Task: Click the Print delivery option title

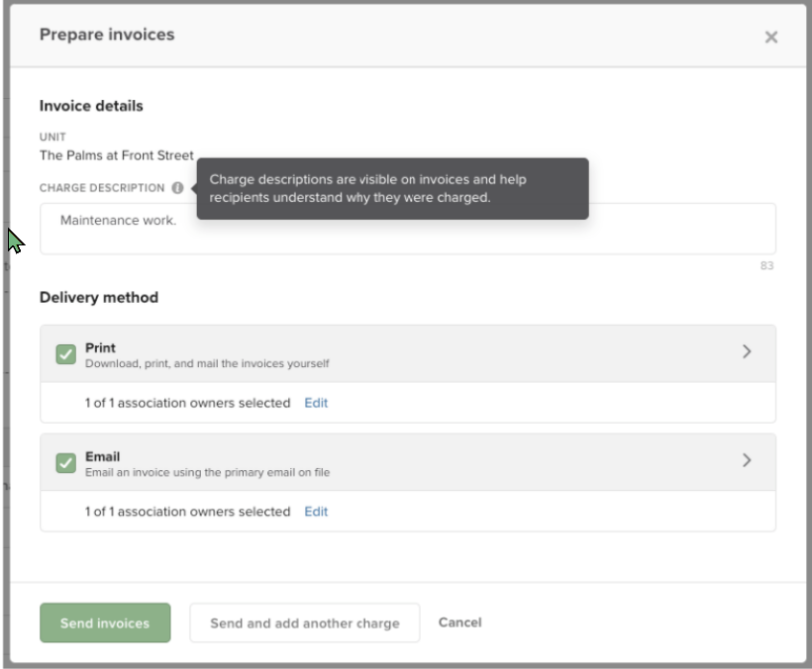Action: click(100, 348)
